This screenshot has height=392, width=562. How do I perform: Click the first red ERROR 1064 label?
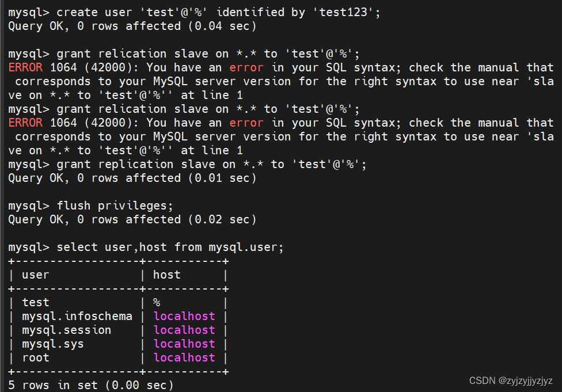pos(25,67)
